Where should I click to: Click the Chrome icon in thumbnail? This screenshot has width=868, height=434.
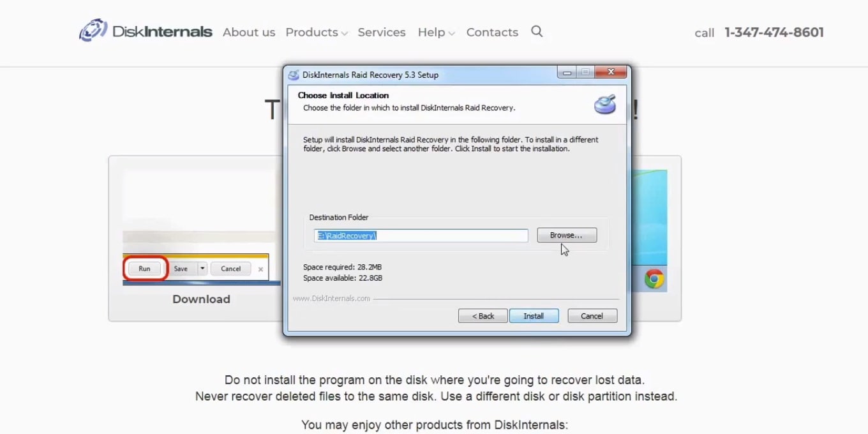(x=654, y=278)
